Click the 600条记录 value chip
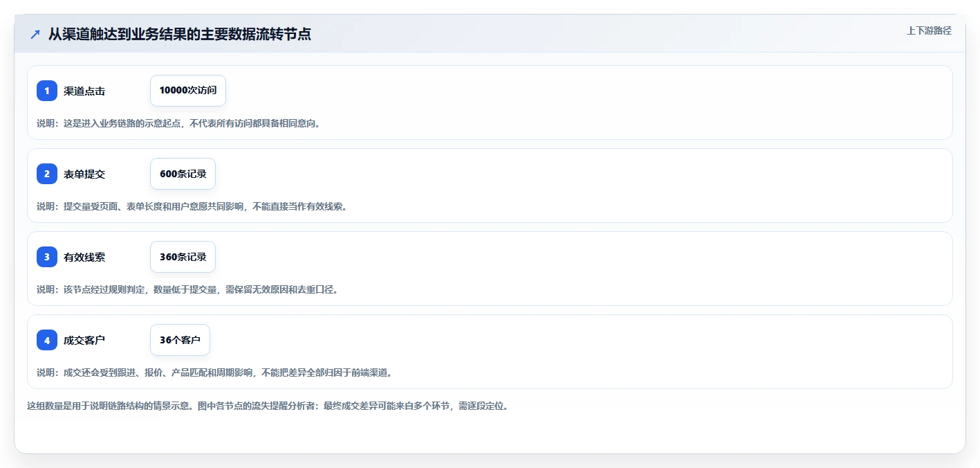The width and height of the screenshot is (980, 468). coord(183,174)
